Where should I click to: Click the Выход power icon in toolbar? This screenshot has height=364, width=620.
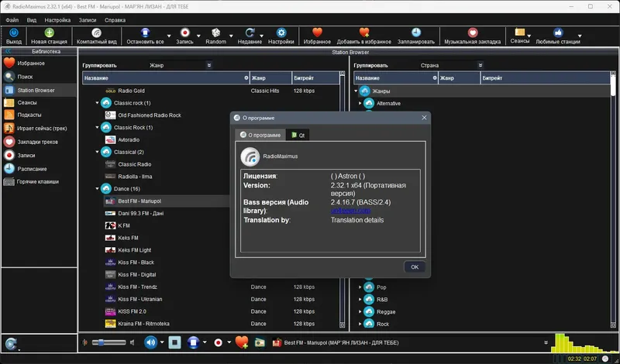tap(13, 33)
